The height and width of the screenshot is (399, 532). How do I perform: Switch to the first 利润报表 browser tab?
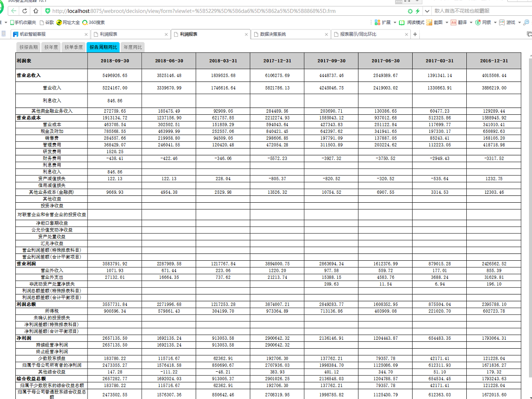[x=130, y=34]
